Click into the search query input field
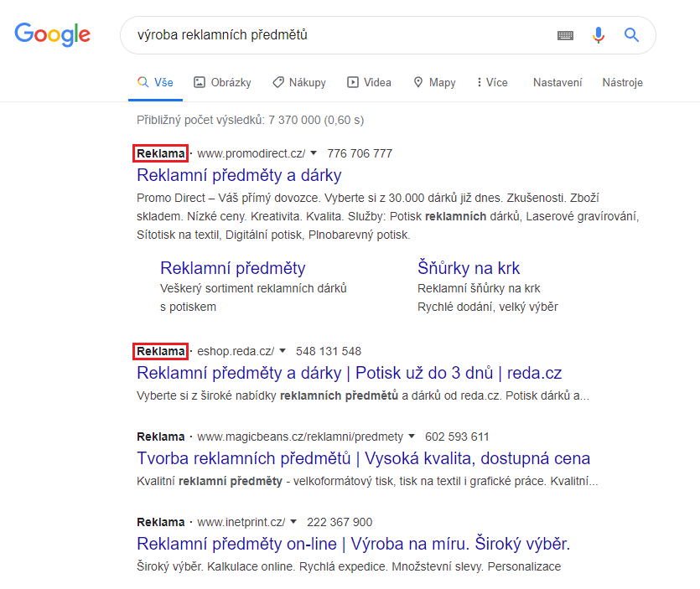The width and height of the screenshot is (700, 589). click(335, 35)
